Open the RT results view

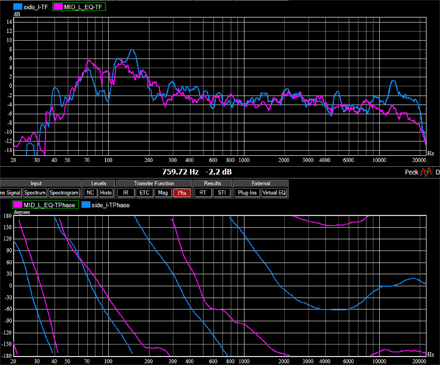(x=203, y=193)
